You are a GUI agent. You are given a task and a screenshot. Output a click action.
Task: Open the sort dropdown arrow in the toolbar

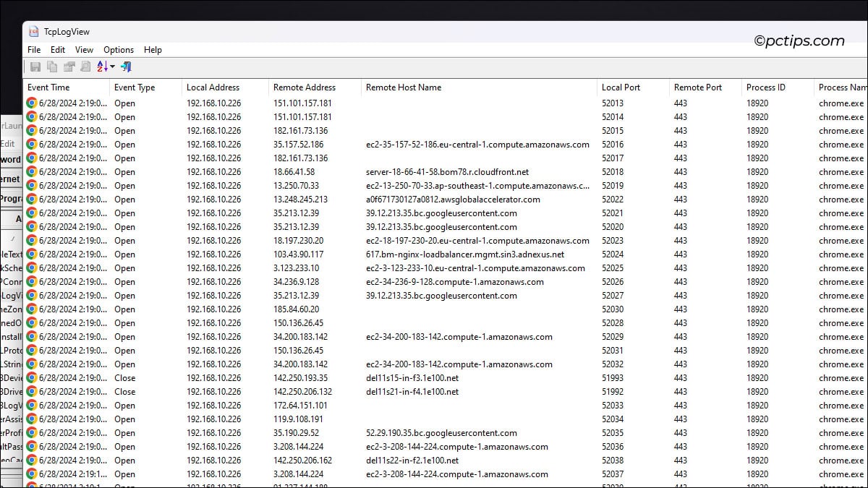point(112,67)
